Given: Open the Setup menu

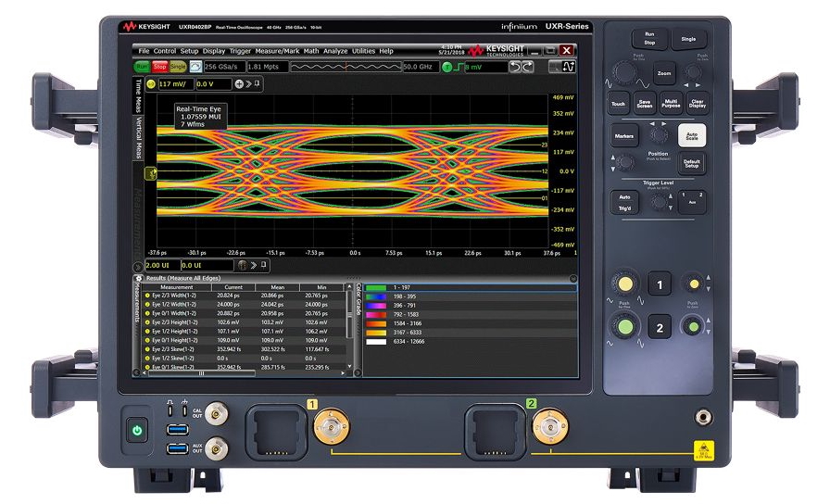Looking at the screenshot, I should pyautogui.click(x=189, y=51).
